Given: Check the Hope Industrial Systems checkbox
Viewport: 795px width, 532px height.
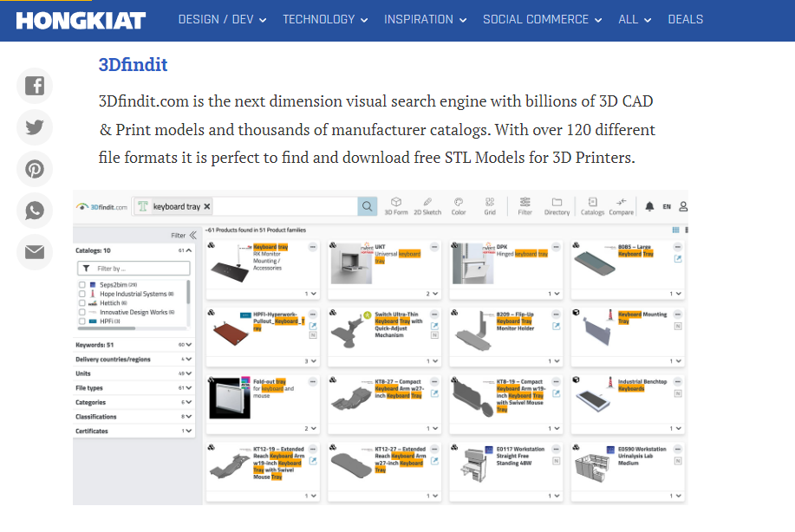Looking at the screenshot, I should pyautogui.click(x=82, y=294).
